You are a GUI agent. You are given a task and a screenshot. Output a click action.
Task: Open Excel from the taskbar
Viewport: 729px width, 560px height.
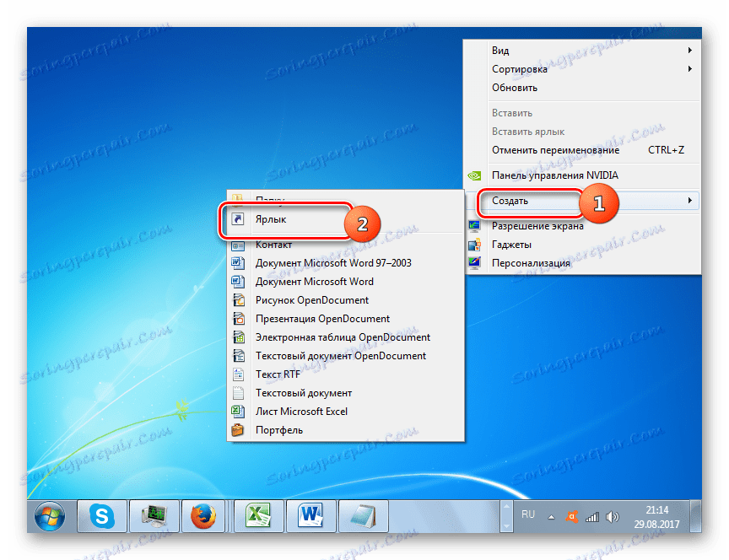pos(258,516)
